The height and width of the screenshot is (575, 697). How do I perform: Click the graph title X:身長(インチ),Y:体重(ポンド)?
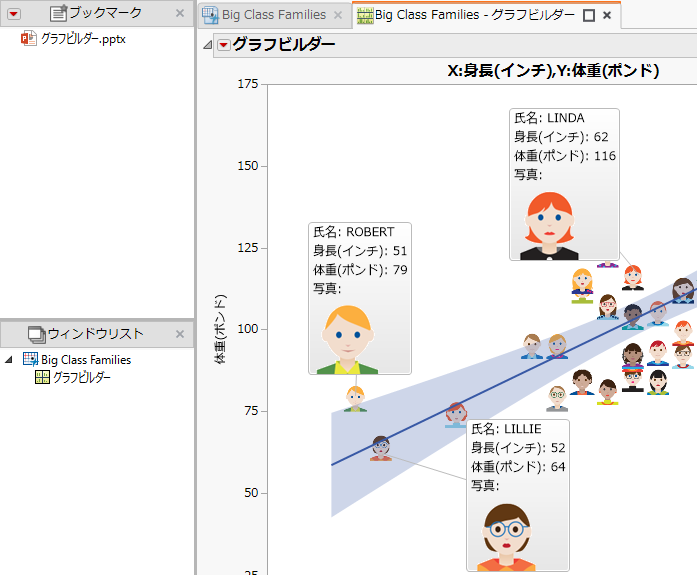(x=553, y=70)
